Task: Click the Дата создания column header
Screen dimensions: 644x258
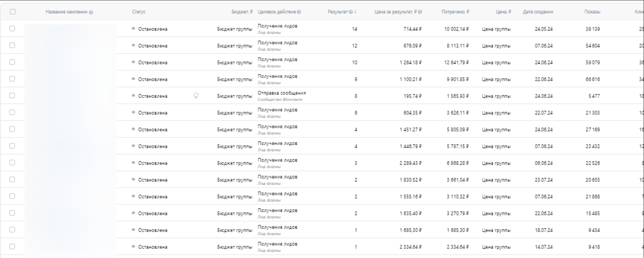Action: (538, 12)
